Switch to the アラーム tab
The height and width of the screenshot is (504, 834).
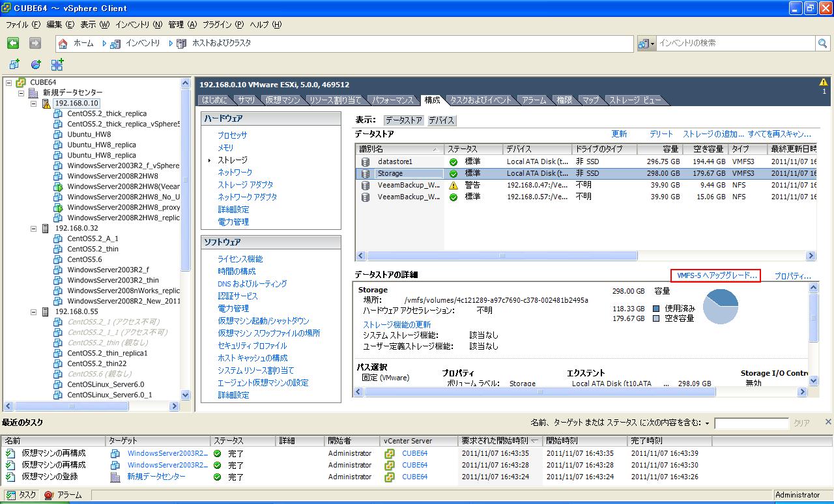coord(534,100)
